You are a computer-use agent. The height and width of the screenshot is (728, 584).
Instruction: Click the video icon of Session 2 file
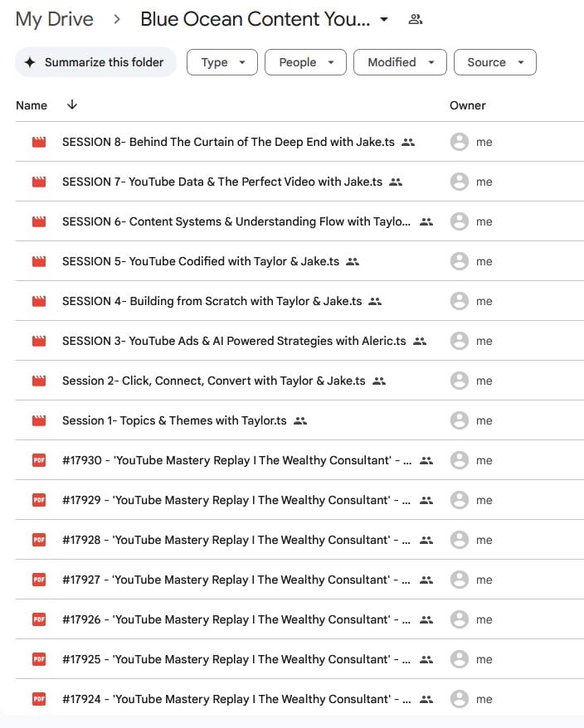coord(39,381)
